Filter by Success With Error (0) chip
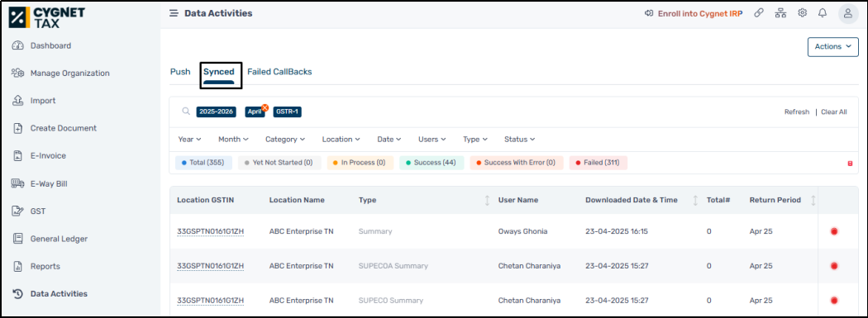 [x=517, y=163]
